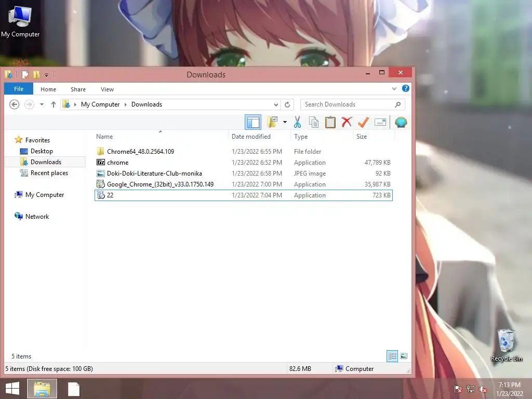Open the File menu

[x=19, y=89]
